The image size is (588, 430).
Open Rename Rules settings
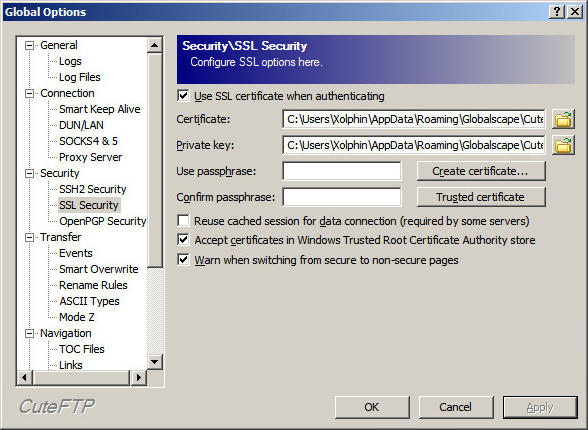[x=93, y=285]
